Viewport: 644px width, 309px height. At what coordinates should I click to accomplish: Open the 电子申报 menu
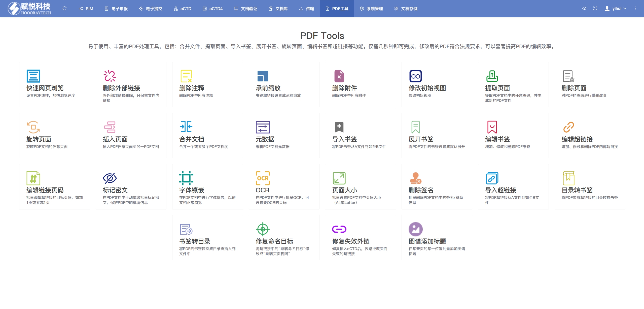coord(116,9)
